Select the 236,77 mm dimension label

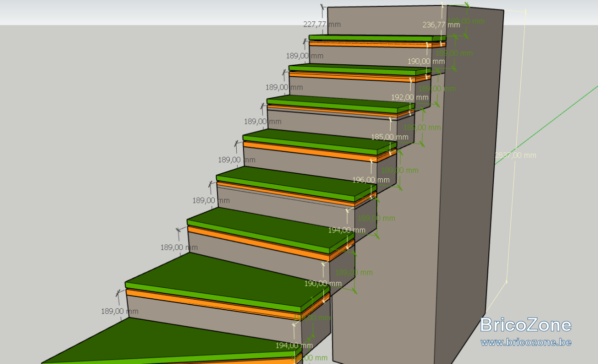click(x=441, y=24)
